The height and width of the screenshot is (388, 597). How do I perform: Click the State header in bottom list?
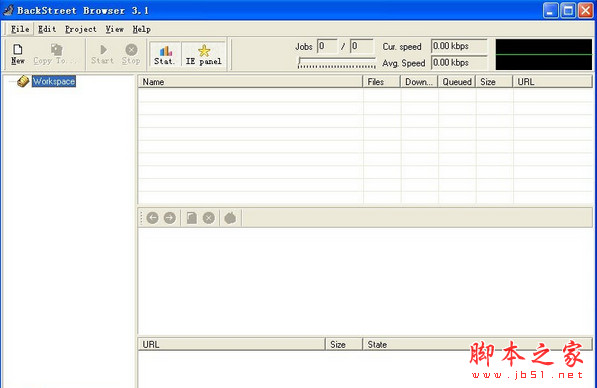[478, 345]
